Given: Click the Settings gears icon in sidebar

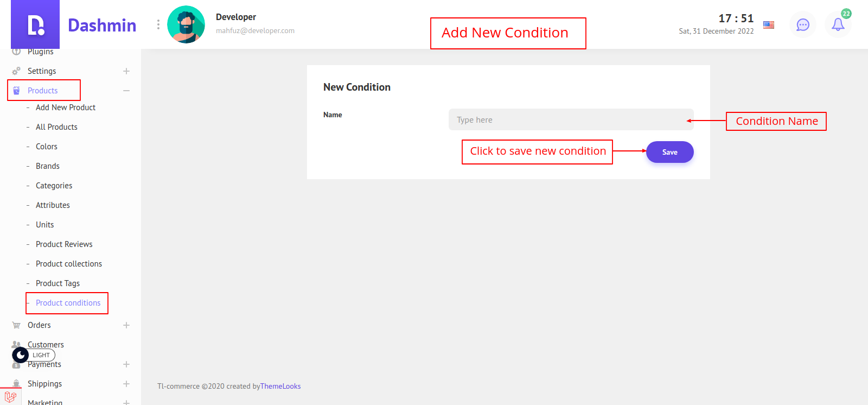Looking at the screenshot, I should pyautogui.click(x=16, y=71).
